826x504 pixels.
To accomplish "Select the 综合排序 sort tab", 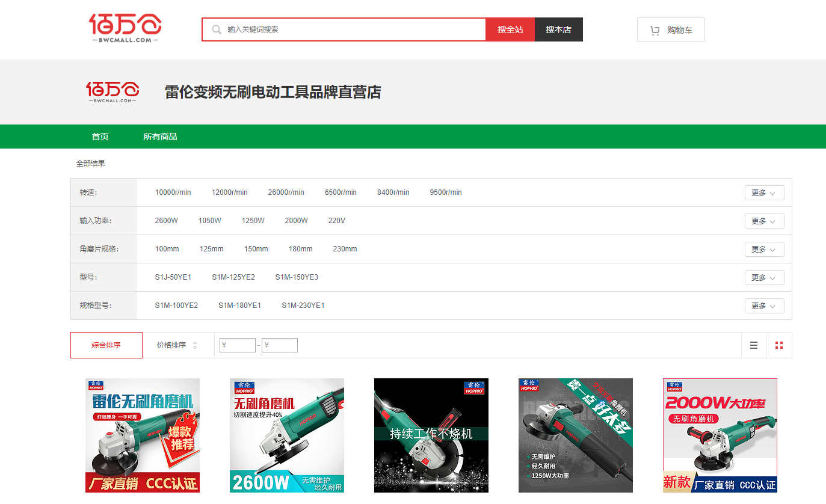I will 106,345.
